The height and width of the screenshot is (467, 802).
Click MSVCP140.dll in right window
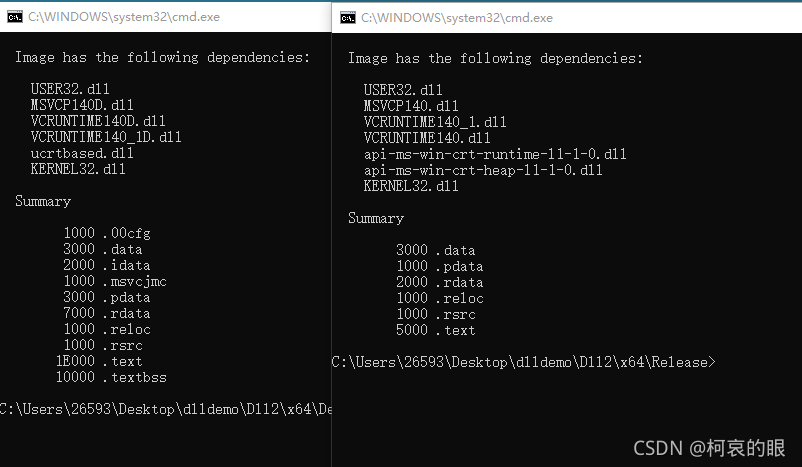tap(411, 106)
